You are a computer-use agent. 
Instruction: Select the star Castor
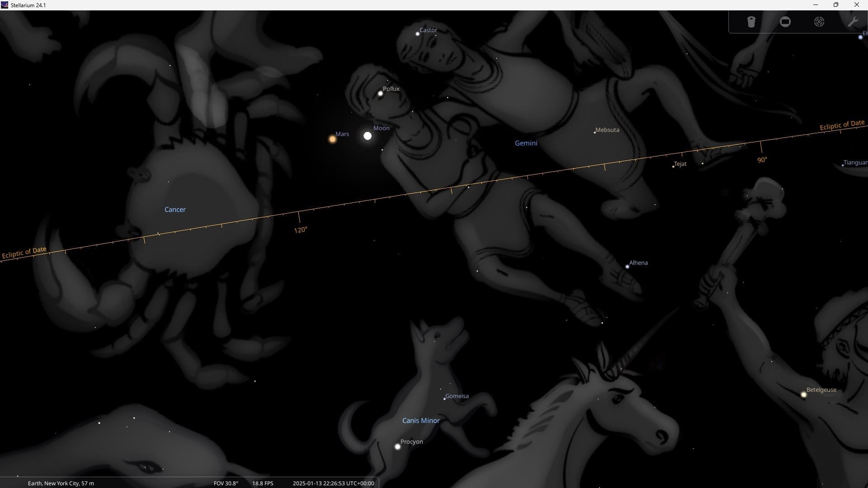coord(417,34)
